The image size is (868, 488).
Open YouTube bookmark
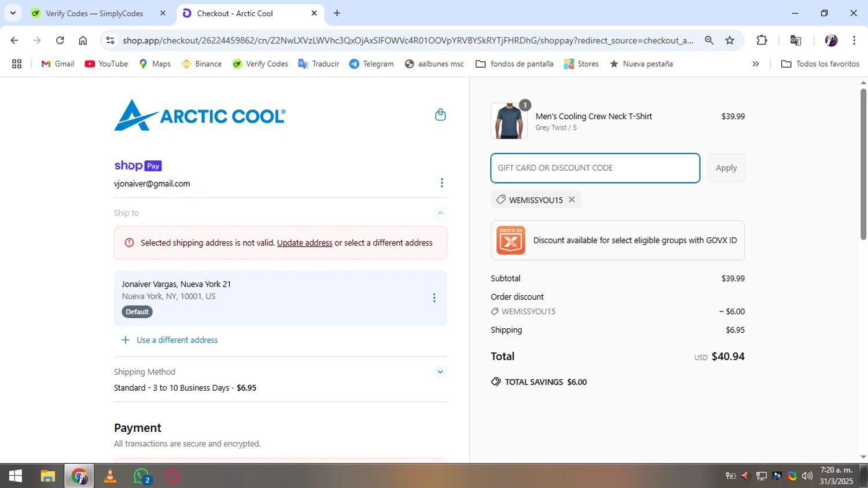click(x=106, y=64)
